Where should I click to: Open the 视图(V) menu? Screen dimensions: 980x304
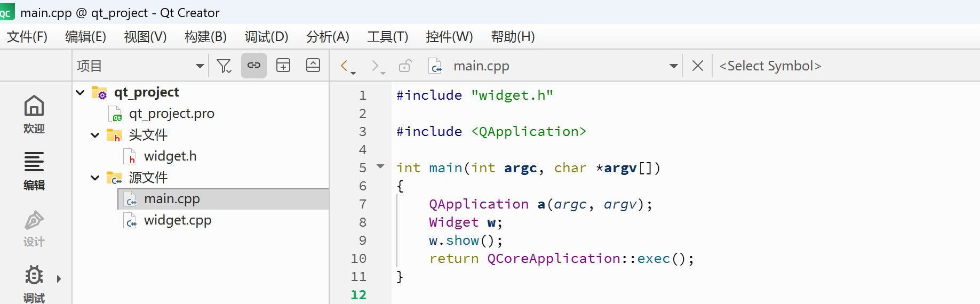[x=145, y=37]
